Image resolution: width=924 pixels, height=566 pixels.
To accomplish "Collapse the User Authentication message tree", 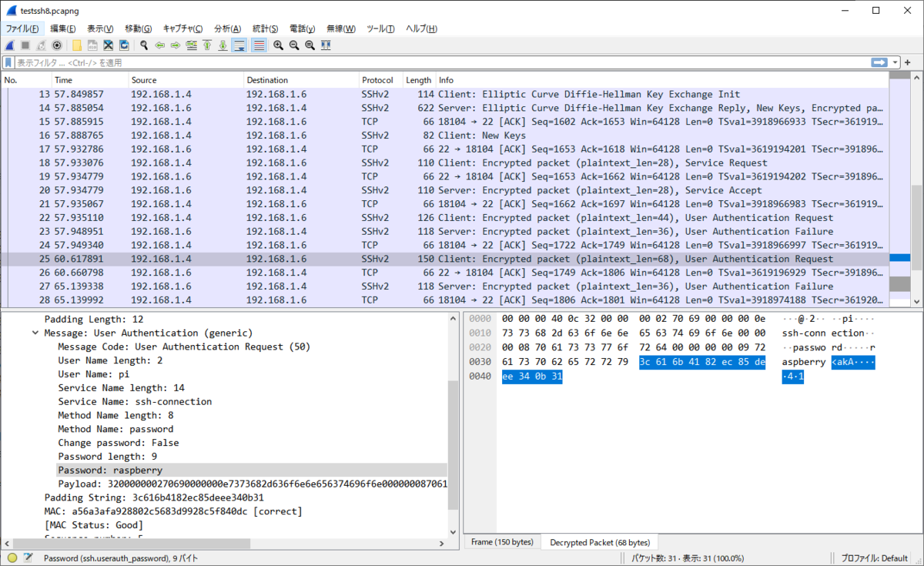I will [36, 333].
